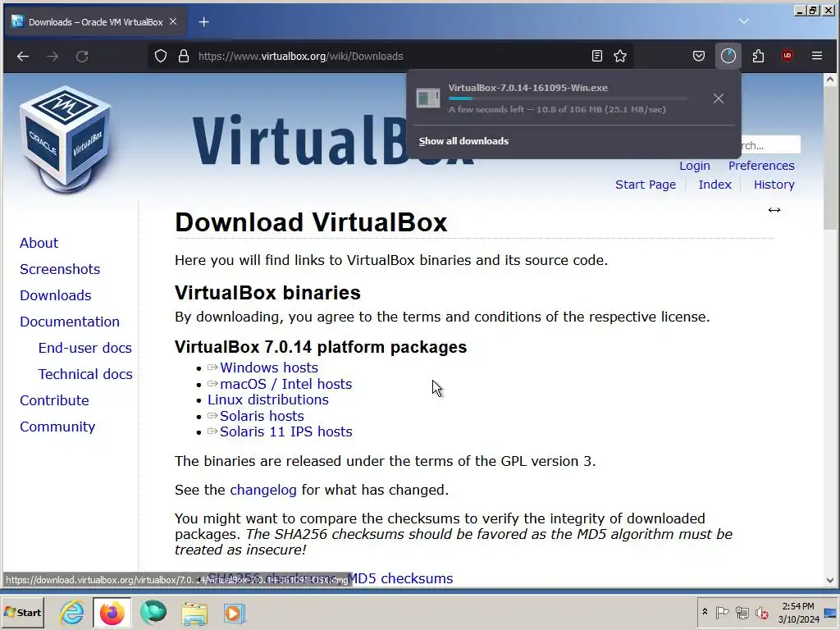Click the downloads progress toolbar icon
Screen dimensions: 840x630
[728, 57]
